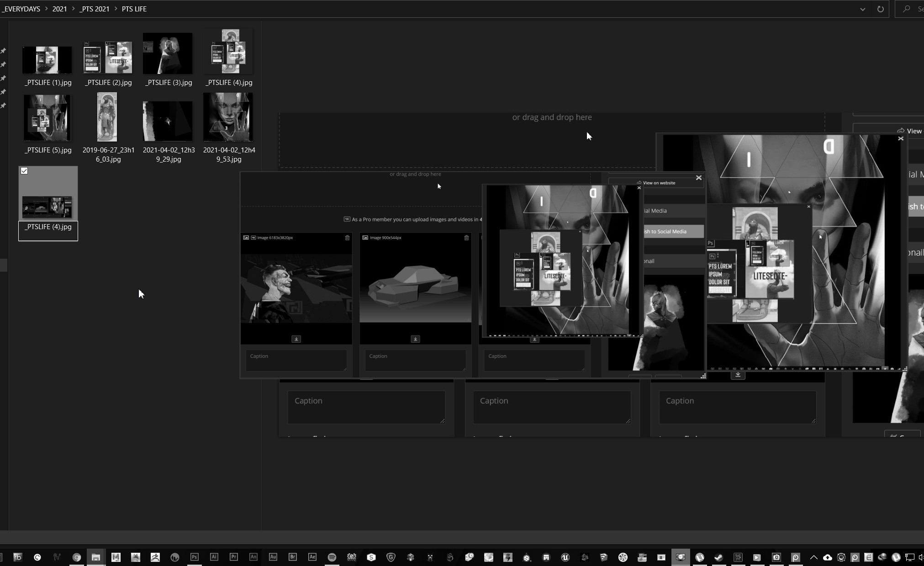Click the small 'or drag and drop here' text
This screenshot has width=924, height=566.
415,174
